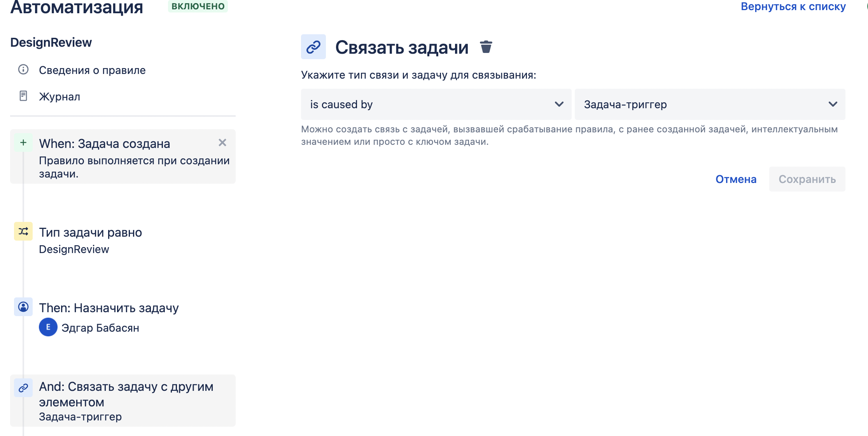Click the Эдгар Бабасян avatar

pos(48,327)
